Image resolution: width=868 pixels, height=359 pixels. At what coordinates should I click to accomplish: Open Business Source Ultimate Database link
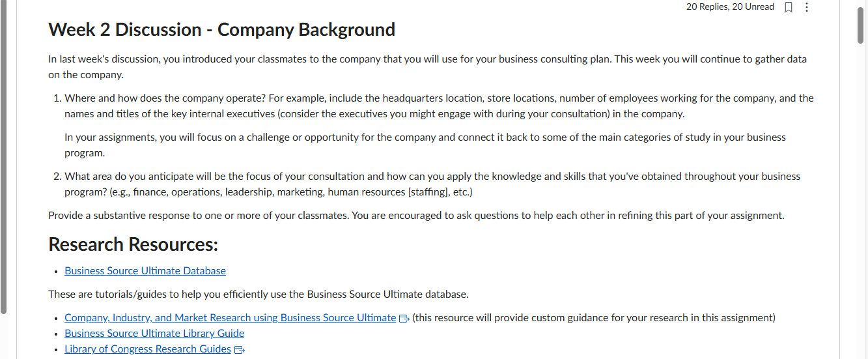click(145, 270)
